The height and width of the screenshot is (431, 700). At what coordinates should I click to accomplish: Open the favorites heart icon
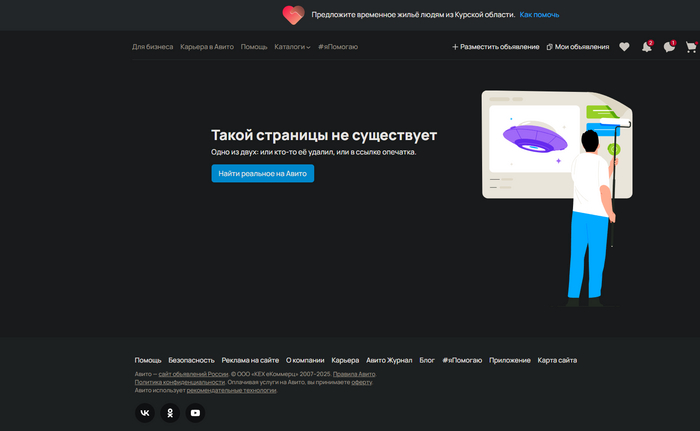pos(624,47)
